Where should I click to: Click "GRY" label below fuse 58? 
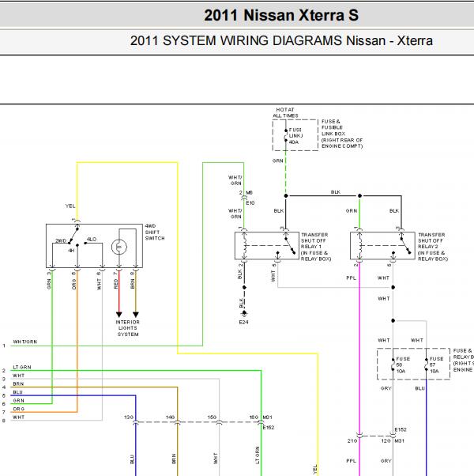tap(386, 388)
